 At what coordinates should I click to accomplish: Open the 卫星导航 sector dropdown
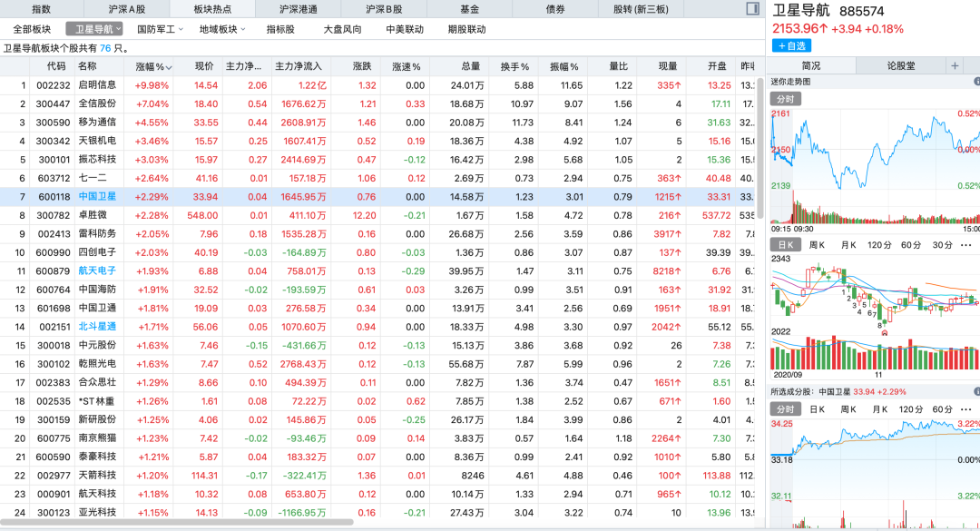[x=94, y=29]
